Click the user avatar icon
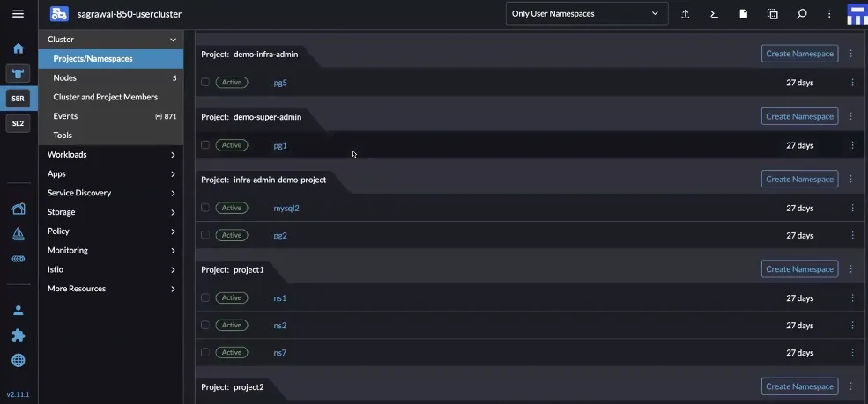The image size is (868, 404). click(857, 14)
